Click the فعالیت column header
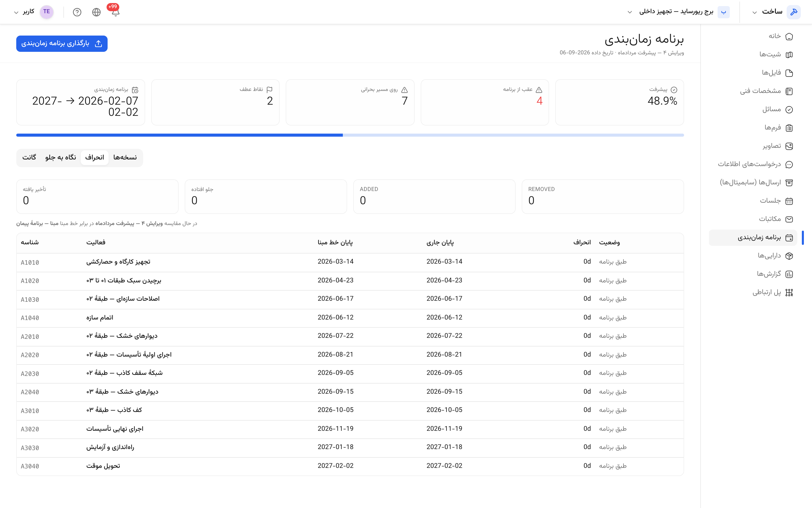Viewport: 812px width, 508px height. (96, 243)
